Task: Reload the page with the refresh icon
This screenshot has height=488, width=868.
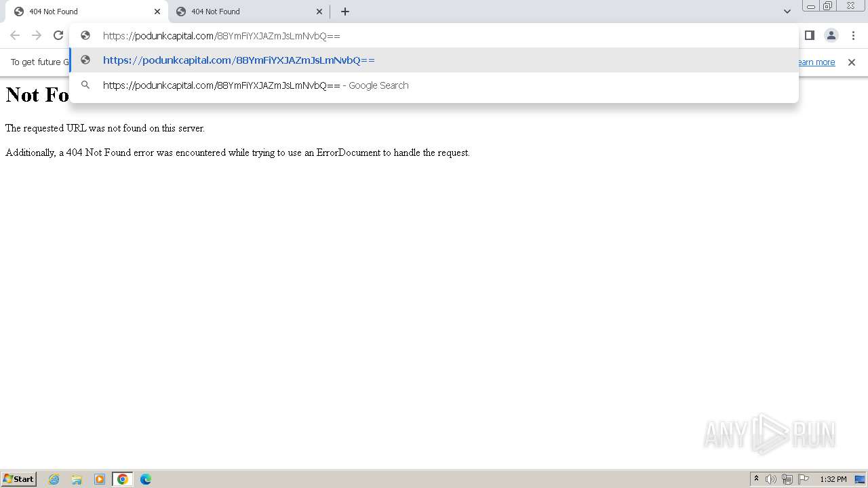Action: pos(58,35)
